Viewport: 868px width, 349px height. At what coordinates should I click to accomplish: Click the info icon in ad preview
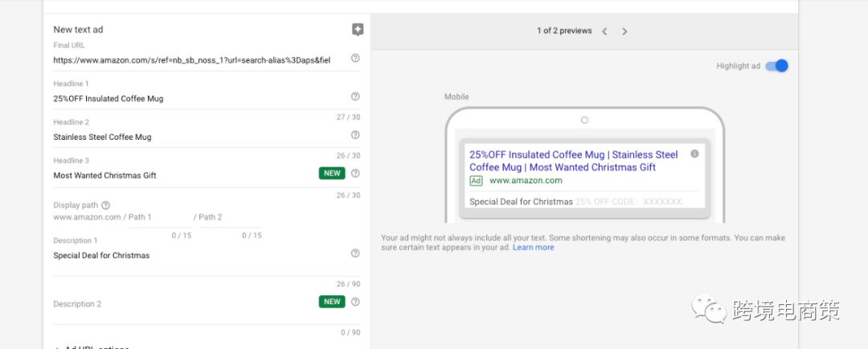click(x=694, y=154)
